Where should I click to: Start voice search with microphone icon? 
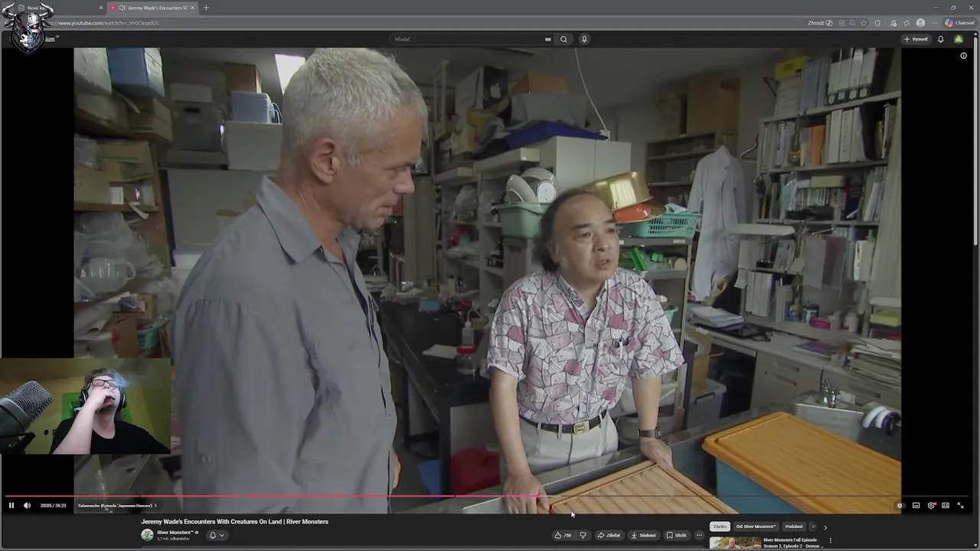(x=584, y=39)
